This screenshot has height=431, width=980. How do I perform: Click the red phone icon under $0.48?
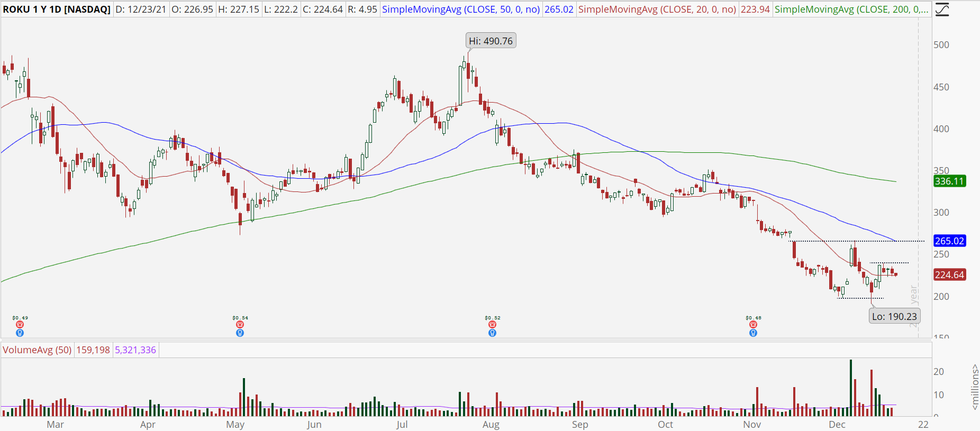(753, 325)
